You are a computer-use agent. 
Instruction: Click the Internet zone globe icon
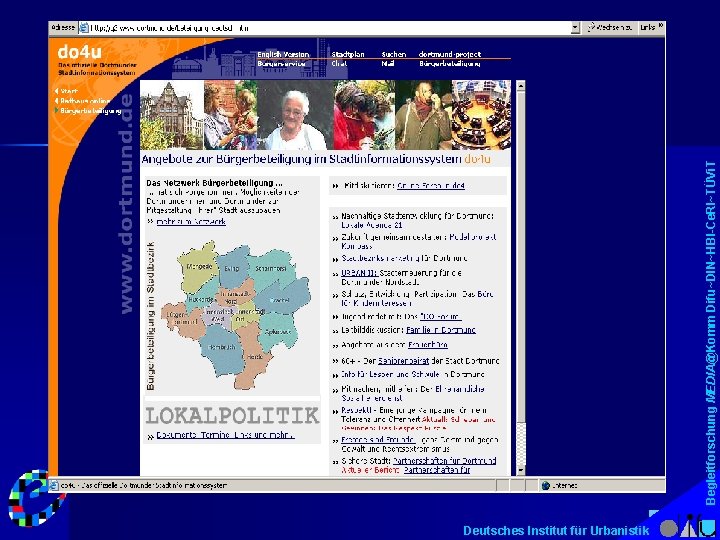[x=546, y=485]
